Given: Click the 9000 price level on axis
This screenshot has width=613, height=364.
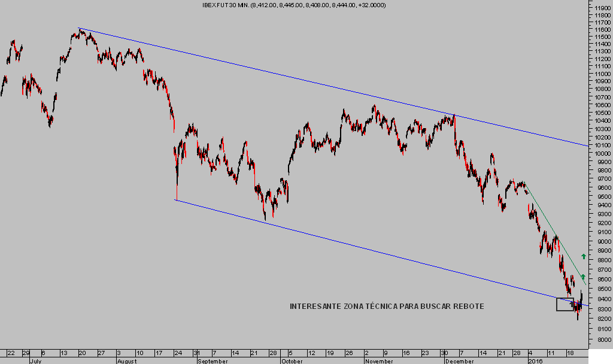Looking at the screenshot, I should click(x=602, y=242).
